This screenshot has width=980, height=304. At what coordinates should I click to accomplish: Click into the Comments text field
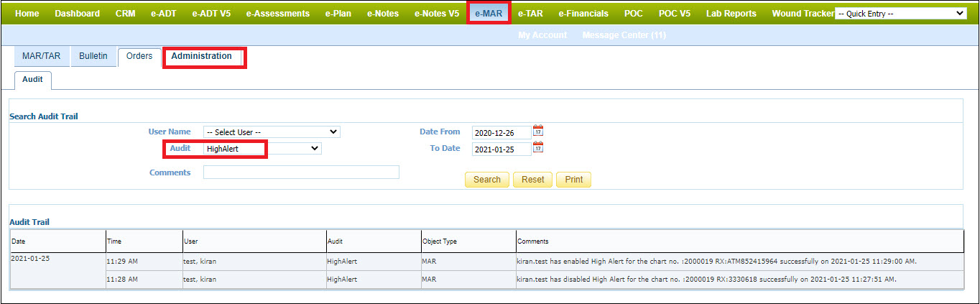coord(301,172)
